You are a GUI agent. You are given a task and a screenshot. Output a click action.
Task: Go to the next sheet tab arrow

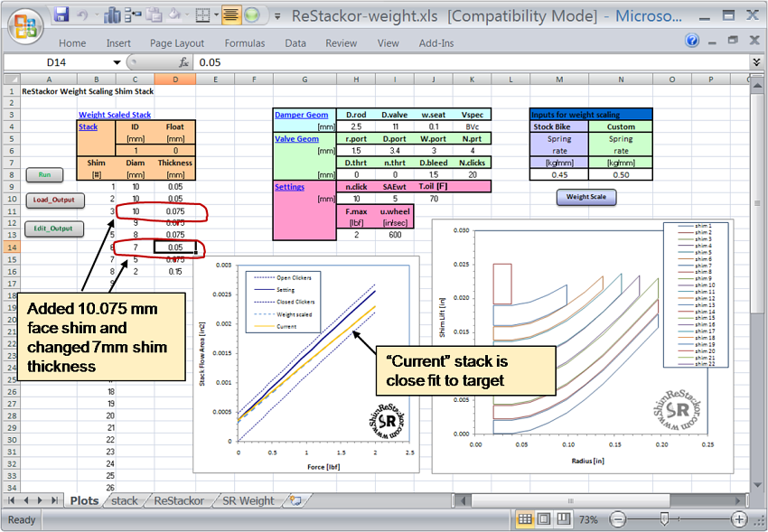tap(40, 500)
